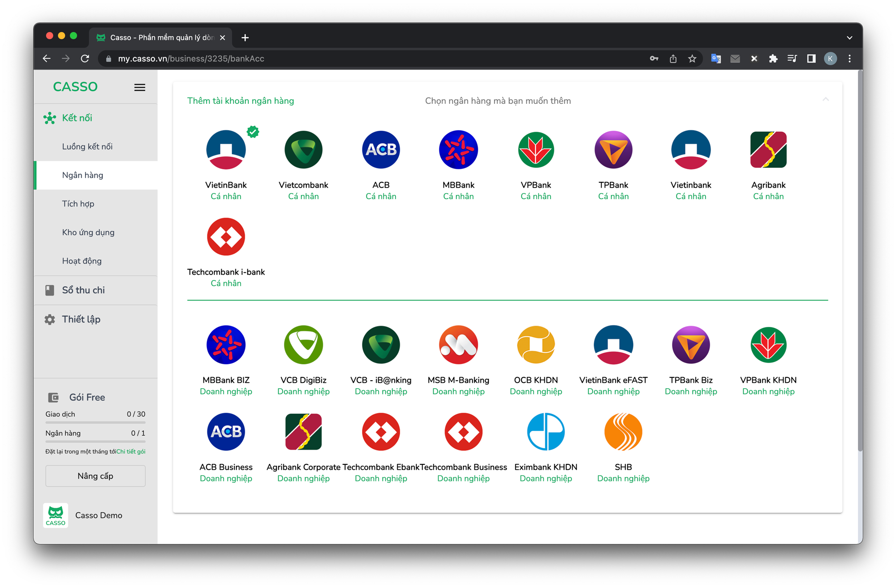Select TPBank Biz bank icon
This screenshot has height=588, width=896.
[691, 344]
